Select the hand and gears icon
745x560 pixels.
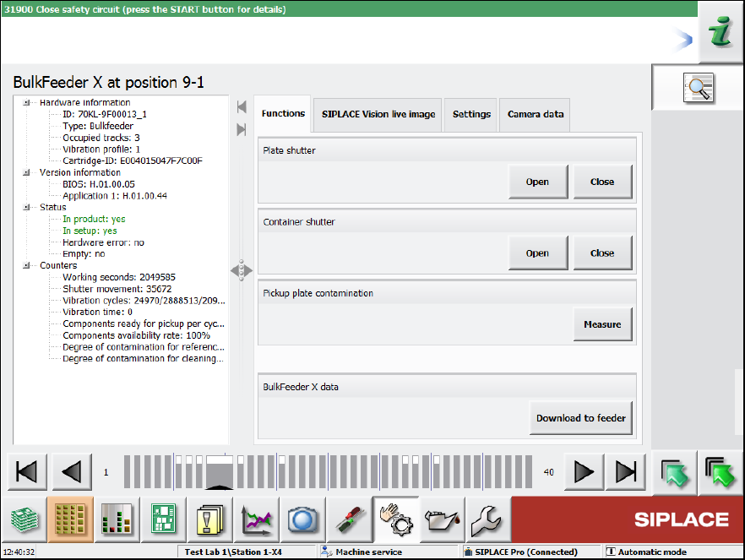pyautogui.click(x=396, y=519)
